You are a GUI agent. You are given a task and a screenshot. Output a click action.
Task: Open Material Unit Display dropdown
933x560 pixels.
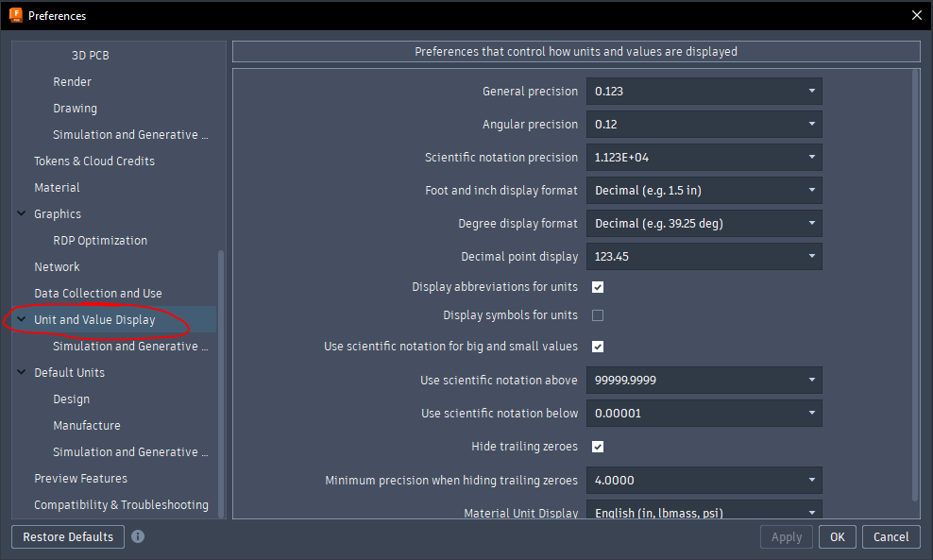point(704,510)
